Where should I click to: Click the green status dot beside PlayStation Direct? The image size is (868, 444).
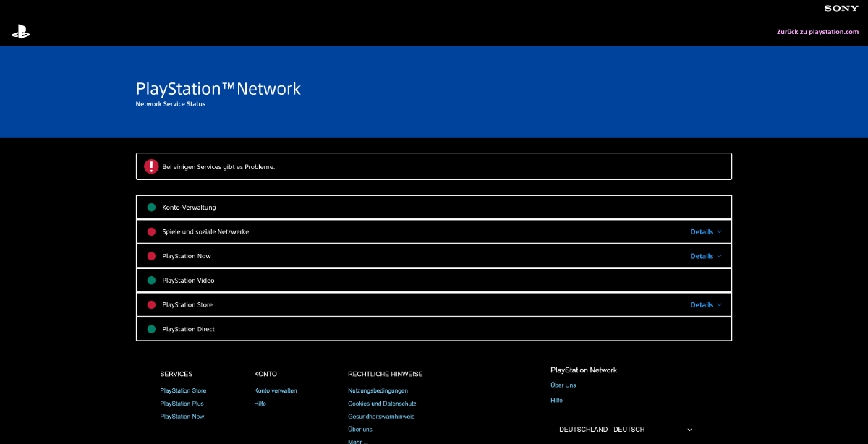[151, 329]
